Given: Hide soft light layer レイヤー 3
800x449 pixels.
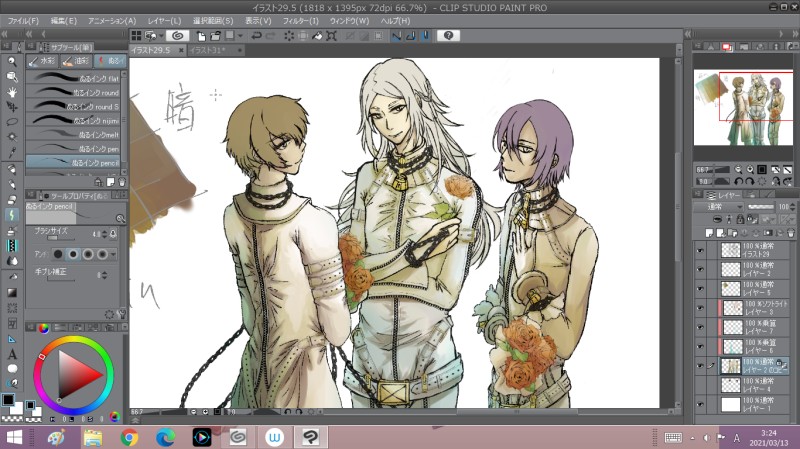Looking at the screenshot, I should 700,308.
